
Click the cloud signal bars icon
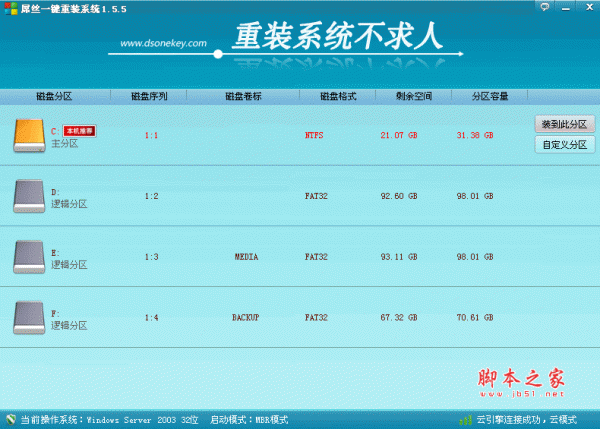[465, 420]
